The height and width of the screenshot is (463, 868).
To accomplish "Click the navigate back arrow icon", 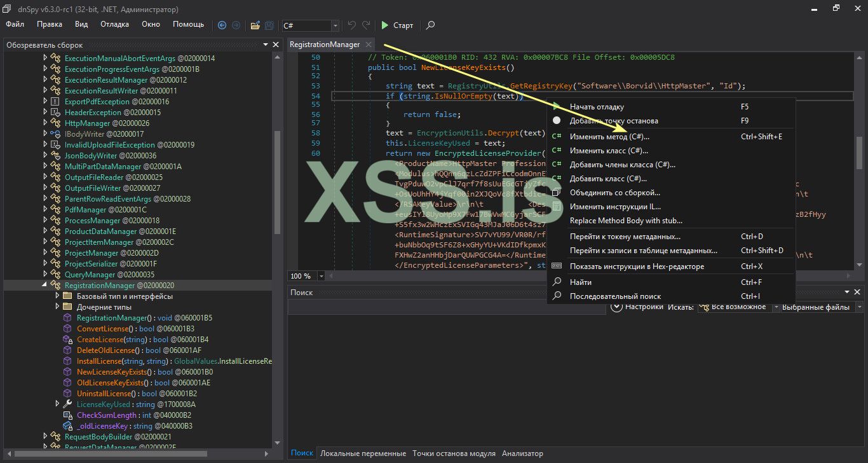I will tap(222, 25).
